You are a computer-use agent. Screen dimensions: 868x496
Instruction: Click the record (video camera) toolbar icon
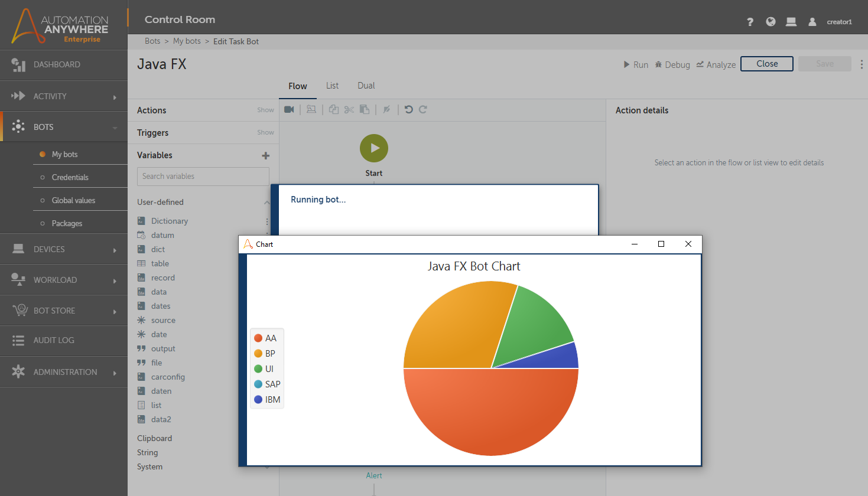[x=289, y=109]
